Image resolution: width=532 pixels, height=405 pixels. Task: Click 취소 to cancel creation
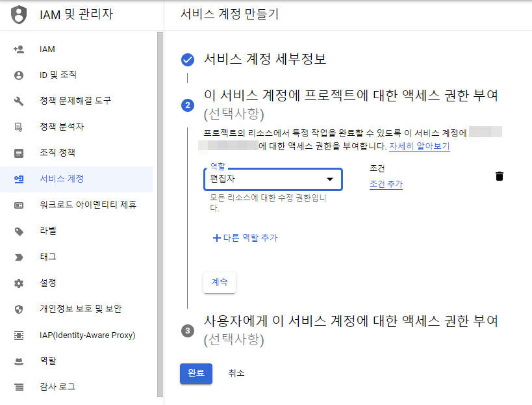click(236, 373)
